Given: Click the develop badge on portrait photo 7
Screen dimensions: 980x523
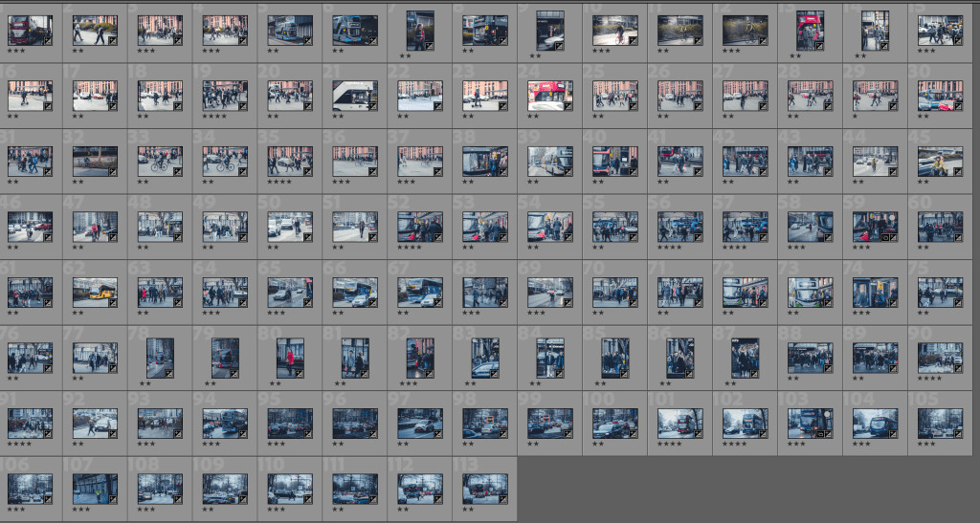Looking at the screenshot, I should [430, 46].
